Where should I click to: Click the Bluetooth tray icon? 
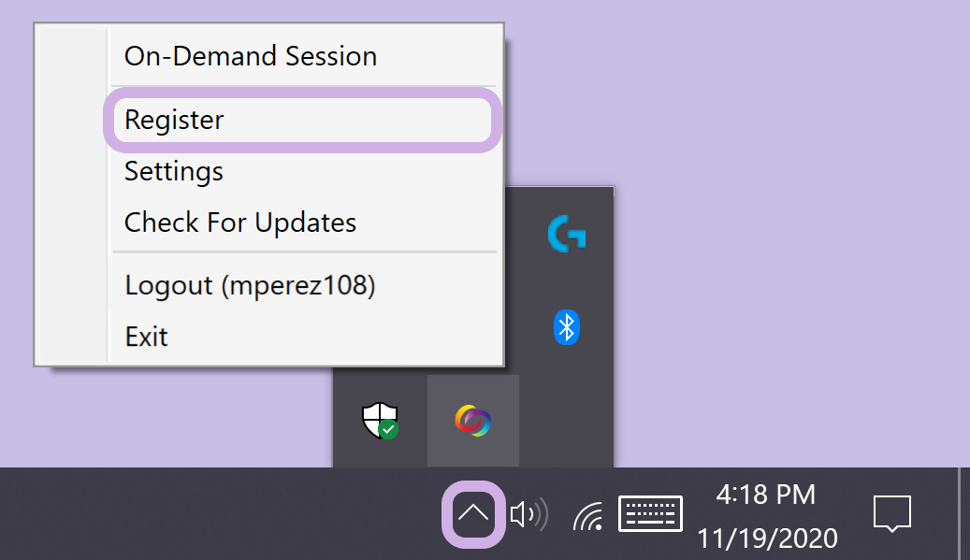pyautogui.click(x=566, y=327)
